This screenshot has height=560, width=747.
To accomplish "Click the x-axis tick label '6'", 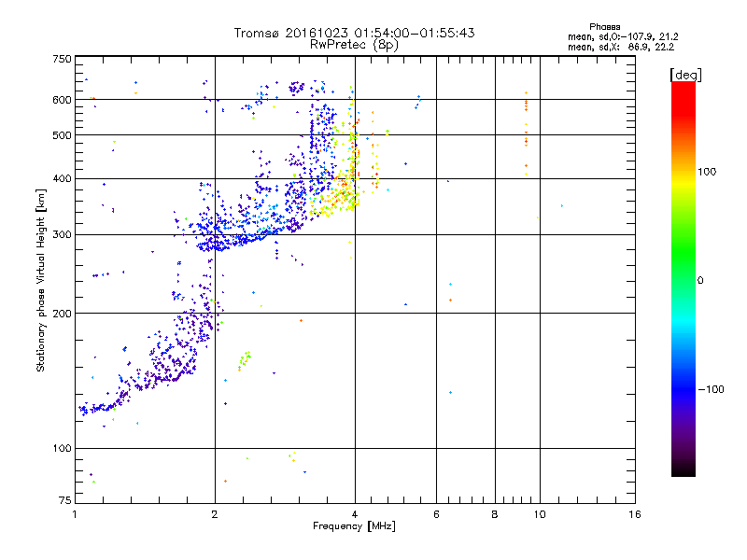I will click(436, 514).
